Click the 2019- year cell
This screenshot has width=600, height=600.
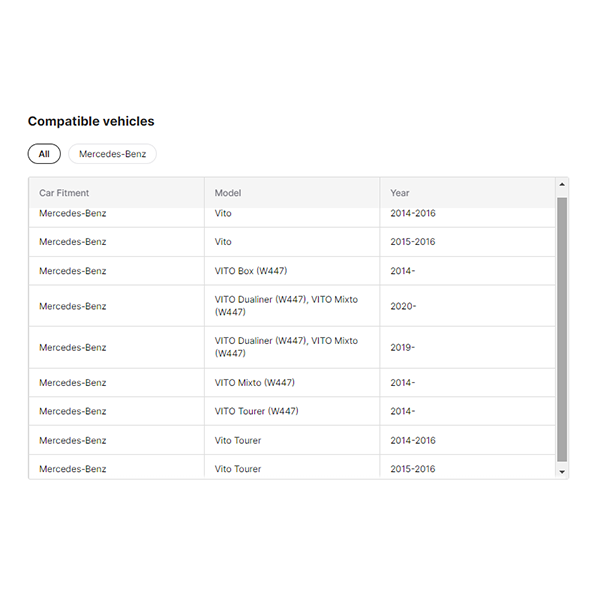(403, 348)
